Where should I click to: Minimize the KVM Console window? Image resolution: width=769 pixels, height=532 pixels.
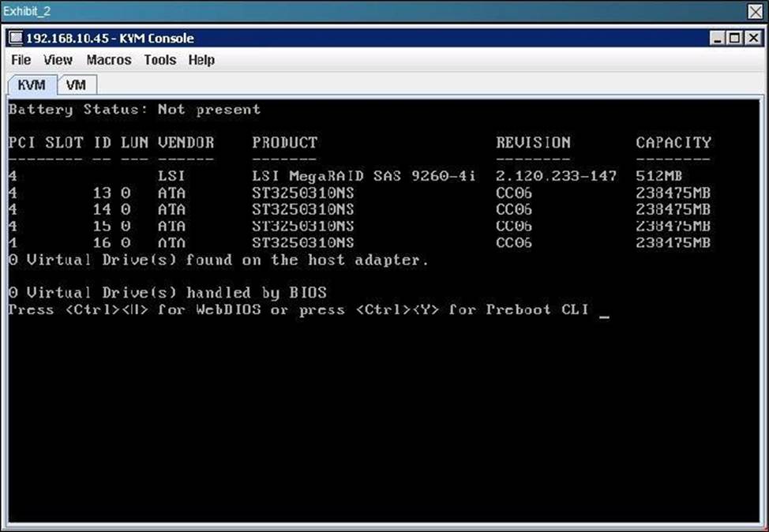click(718, 38)
